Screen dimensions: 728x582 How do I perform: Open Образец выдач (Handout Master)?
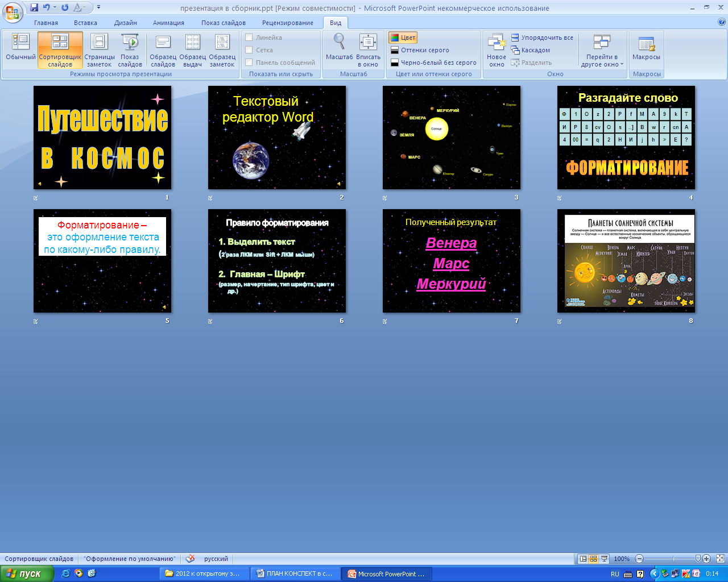click(x=193, y=51)
